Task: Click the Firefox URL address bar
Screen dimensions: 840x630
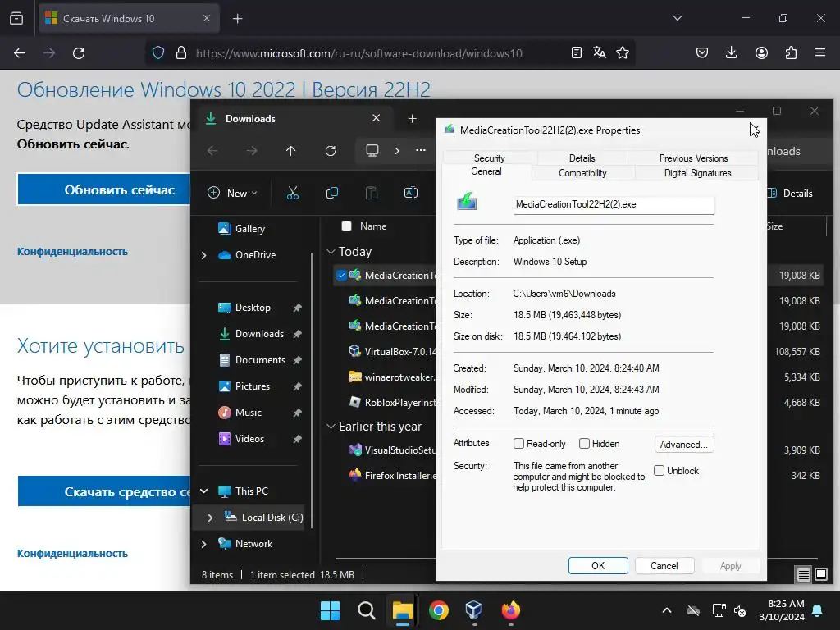Action: 359,53
